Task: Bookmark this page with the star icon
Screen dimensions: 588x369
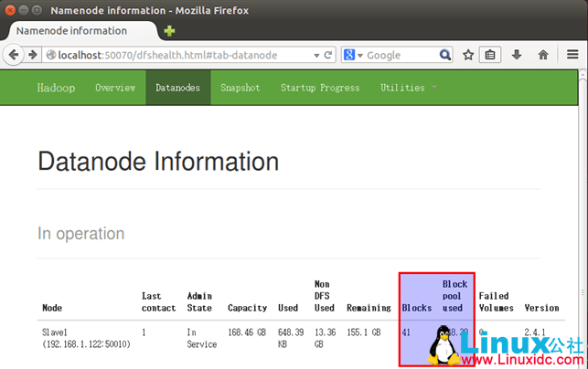Action: point(468,55)
